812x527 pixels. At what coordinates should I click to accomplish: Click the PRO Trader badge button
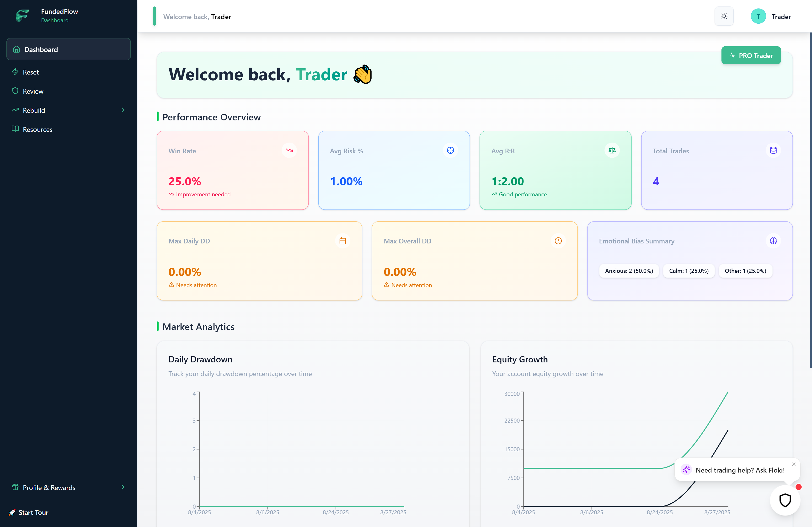[x=751, y=56]
